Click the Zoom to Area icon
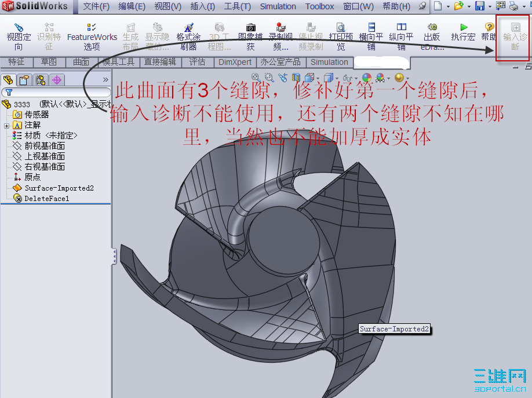532x398 pixels. click(269, 78)
